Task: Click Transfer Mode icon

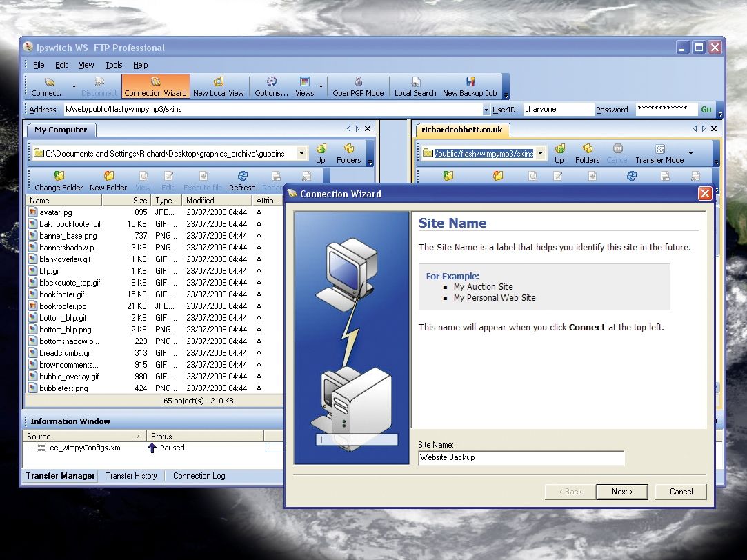Action: pos(659,153)
